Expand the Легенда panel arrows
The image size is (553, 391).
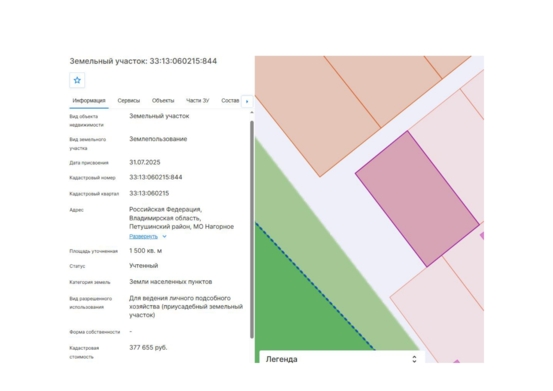(414, 359)
